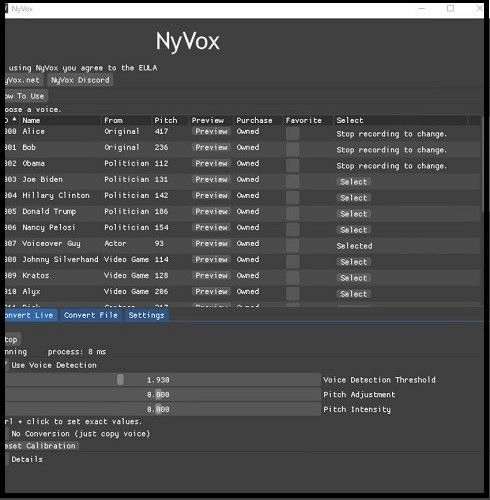Open the NyVox.net website button
This screenshot has height=500, width=490.
tap(23, 80)
